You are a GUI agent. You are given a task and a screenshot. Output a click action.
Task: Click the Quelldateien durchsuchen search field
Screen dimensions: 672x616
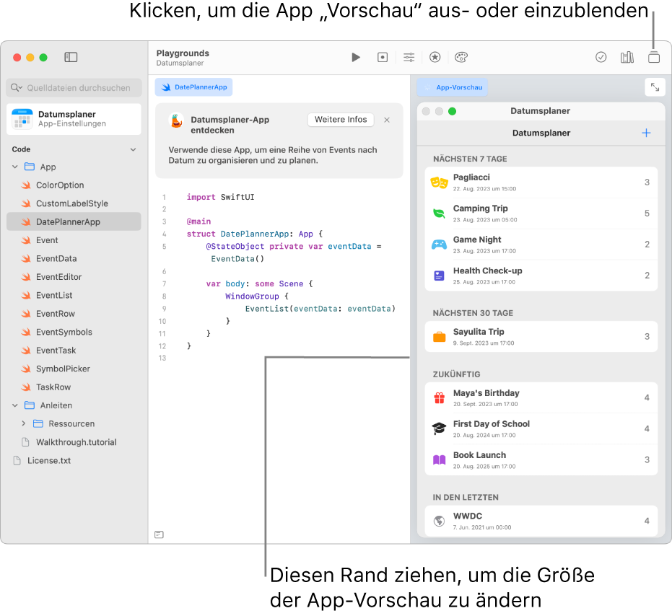pyautogui.click(x=74, y=87)
